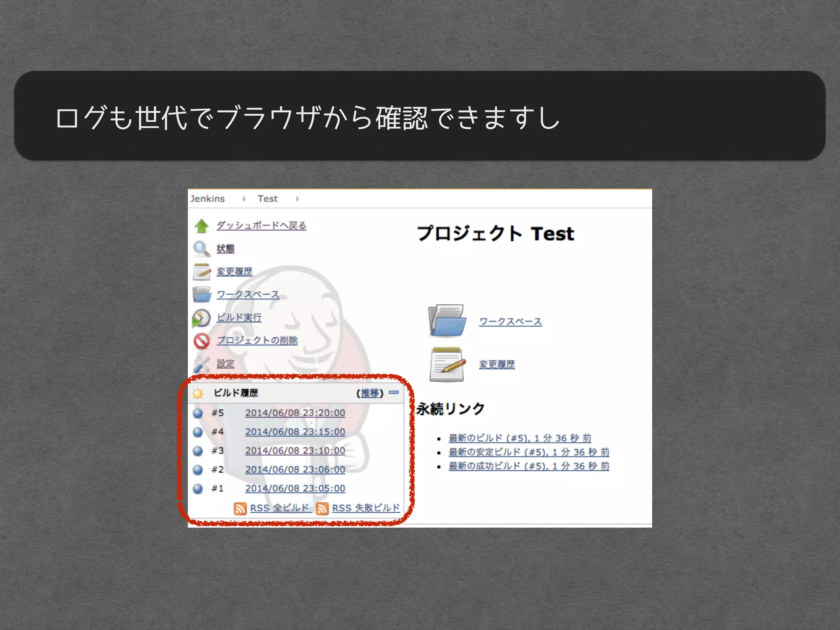Click the プロジェクト Test heading
Image resolution: width=840 pixels, height=630 pixels.
[495, 234]
